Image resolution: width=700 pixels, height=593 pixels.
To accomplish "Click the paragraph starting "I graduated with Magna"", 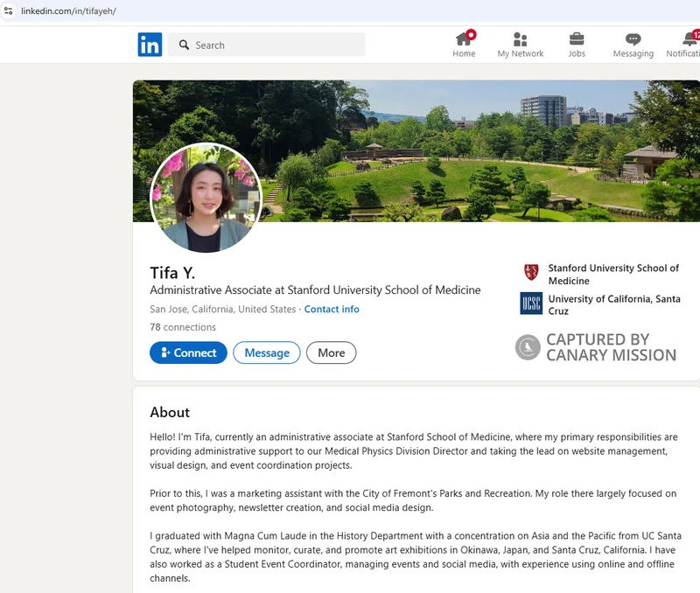I will point(416,556).
